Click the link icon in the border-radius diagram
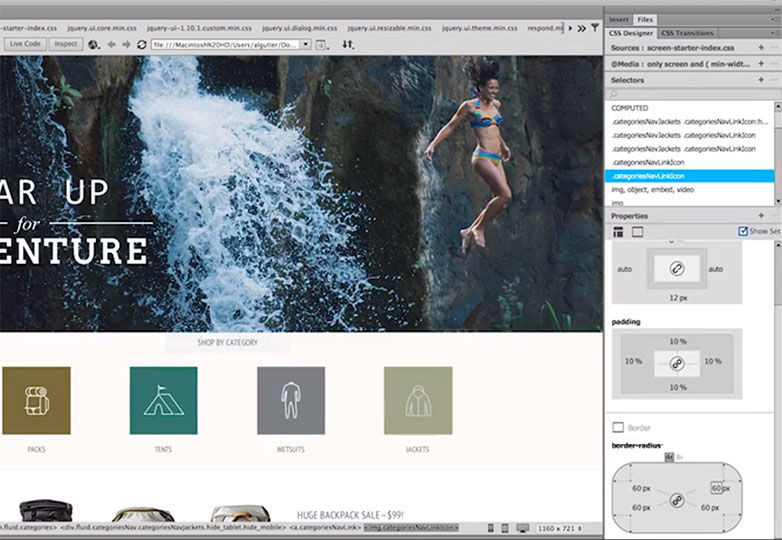The height and width of the screenshot is (540, 782). pos(677,498)
